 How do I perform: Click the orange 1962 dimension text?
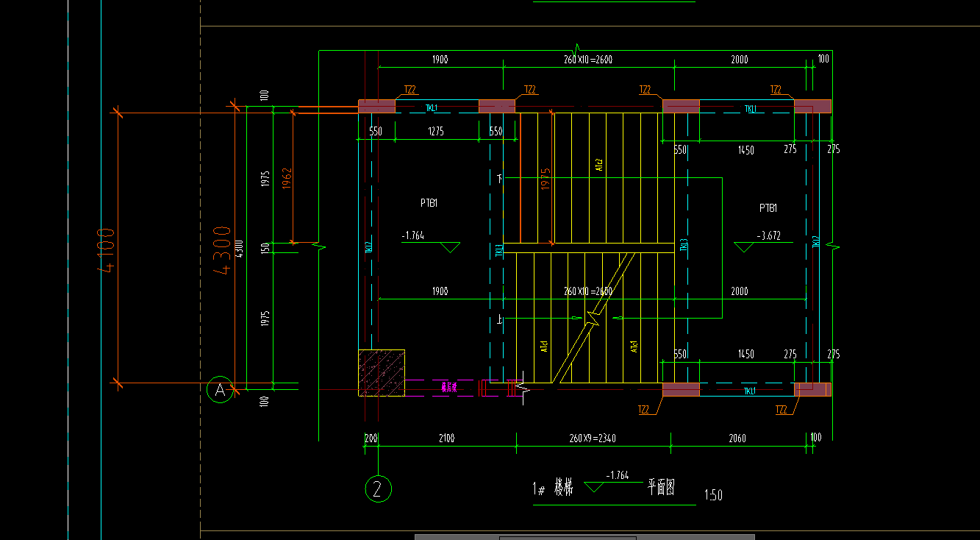coord(287,180)
